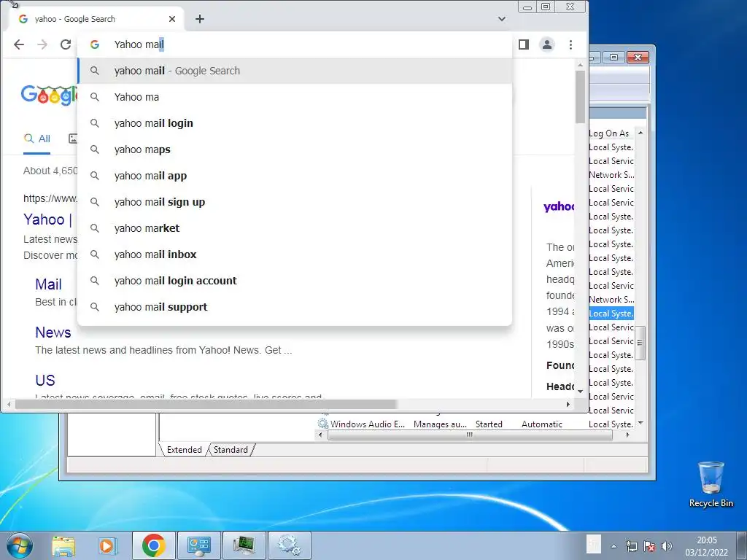
Task: Open the Recycle Bin desktop icon
Action: click(711, 485)
